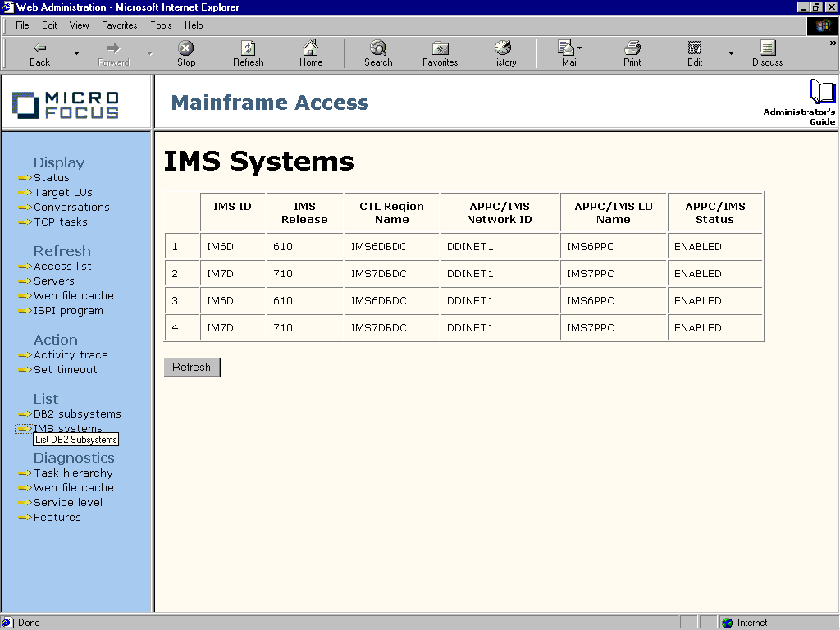The width and height of the screenshot is (840, 630).
Task: Open the Favorites menu
Action: coord(119,25)
